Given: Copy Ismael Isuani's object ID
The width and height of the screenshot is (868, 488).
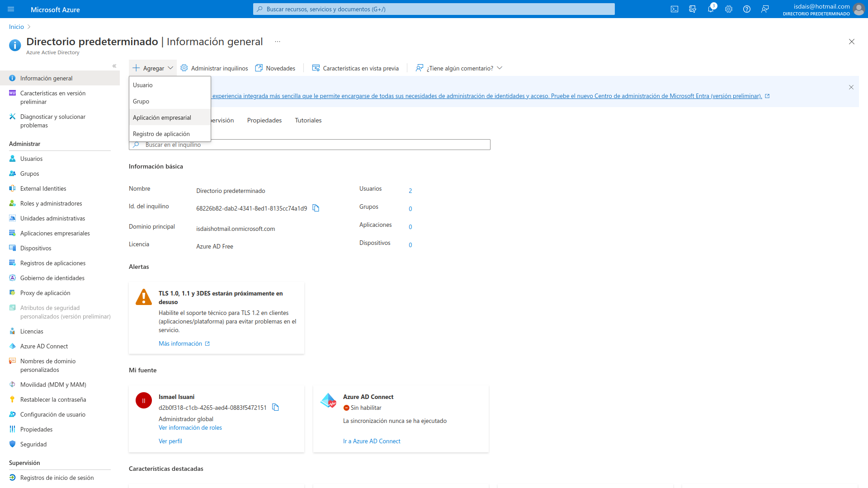Looking at the screenshot, I should pyautogui.click(x=275, y=408).
